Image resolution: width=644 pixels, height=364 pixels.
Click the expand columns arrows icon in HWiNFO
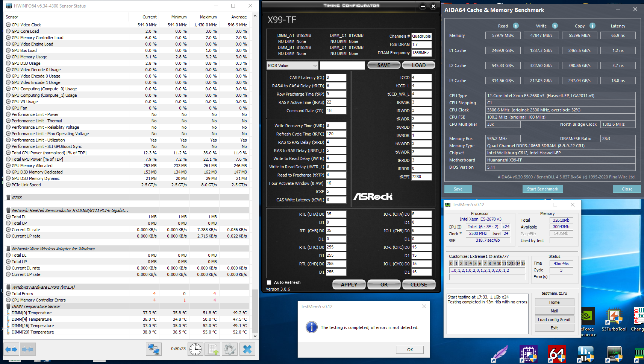pyautogui.click(x=11, y=349)
